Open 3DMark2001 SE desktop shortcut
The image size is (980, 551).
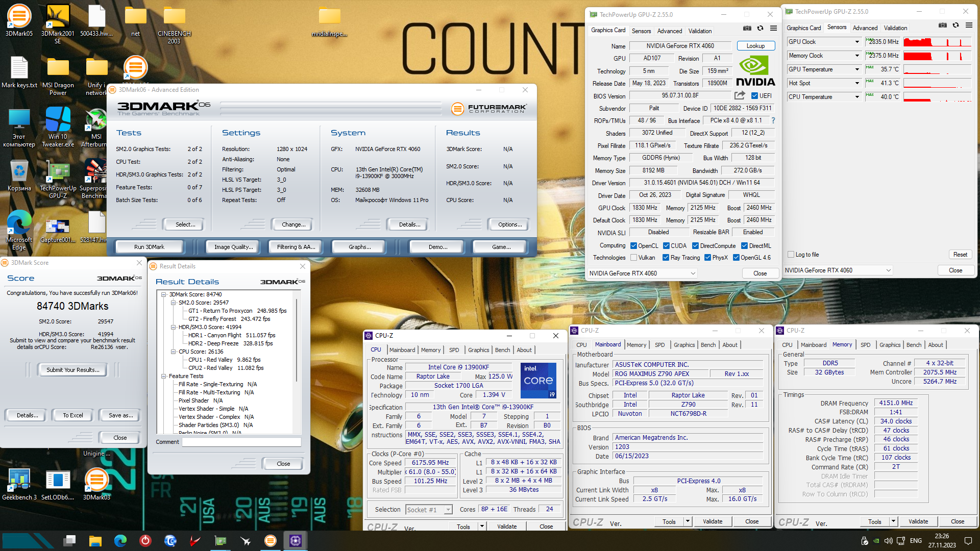(58, 23)
